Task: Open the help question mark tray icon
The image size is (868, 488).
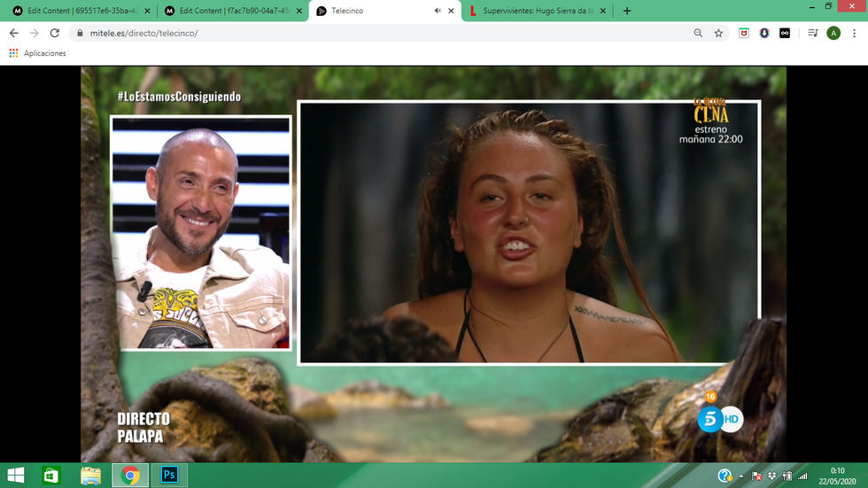Action: [x=725, y=476]
